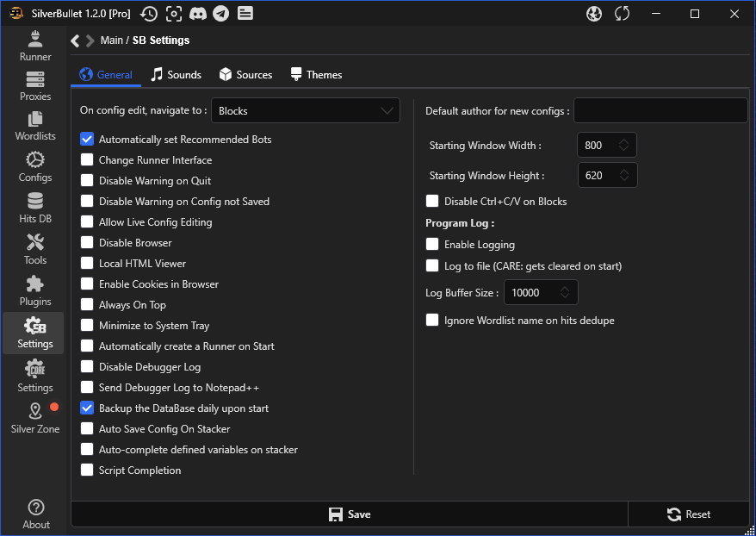756x536 pixels.
Task: Open the config edit navigation dropdown
Action: (306, 110)
